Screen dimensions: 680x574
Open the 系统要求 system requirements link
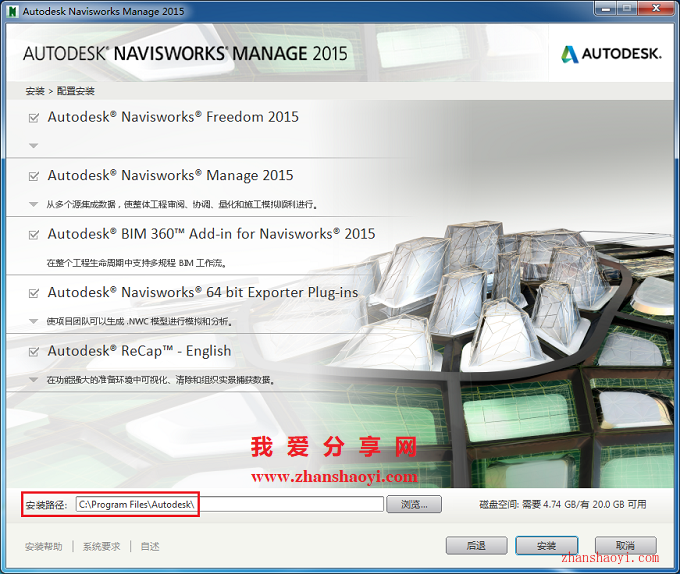(101, 547)
